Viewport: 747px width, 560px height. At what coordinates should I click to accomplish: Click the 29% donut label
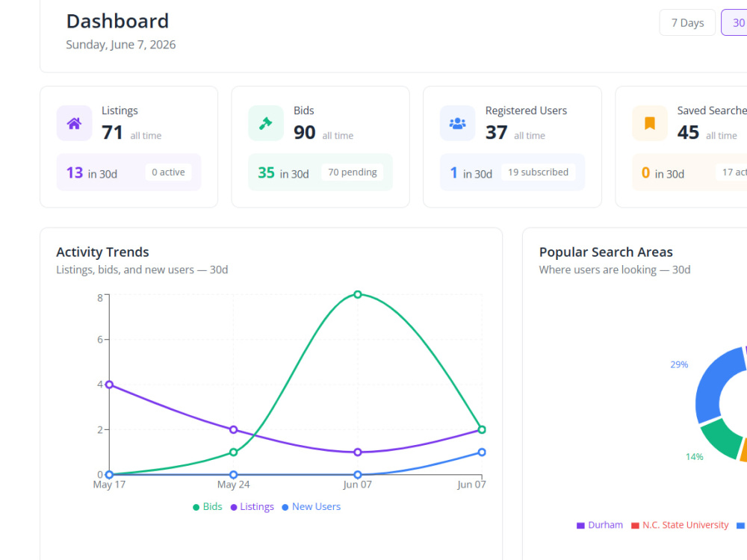click(679, 365)
